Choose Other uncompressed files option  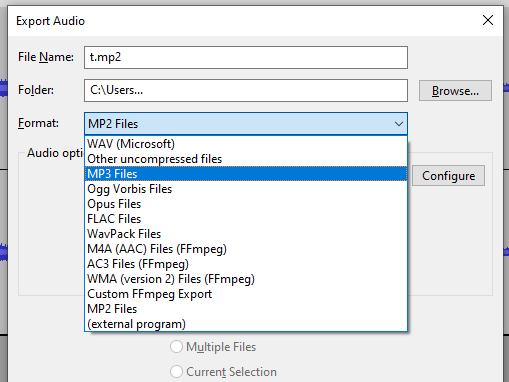(x=246, y=159)
